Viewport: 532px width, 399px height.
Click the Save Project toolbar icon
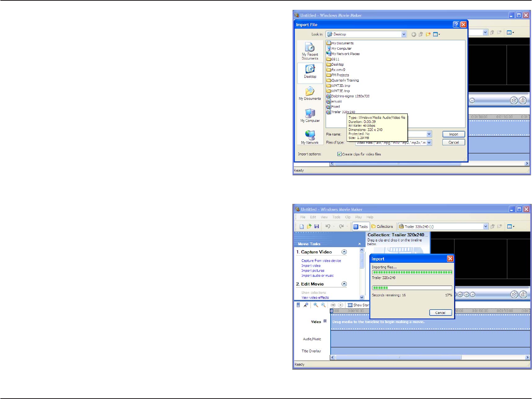coord(317,227)
